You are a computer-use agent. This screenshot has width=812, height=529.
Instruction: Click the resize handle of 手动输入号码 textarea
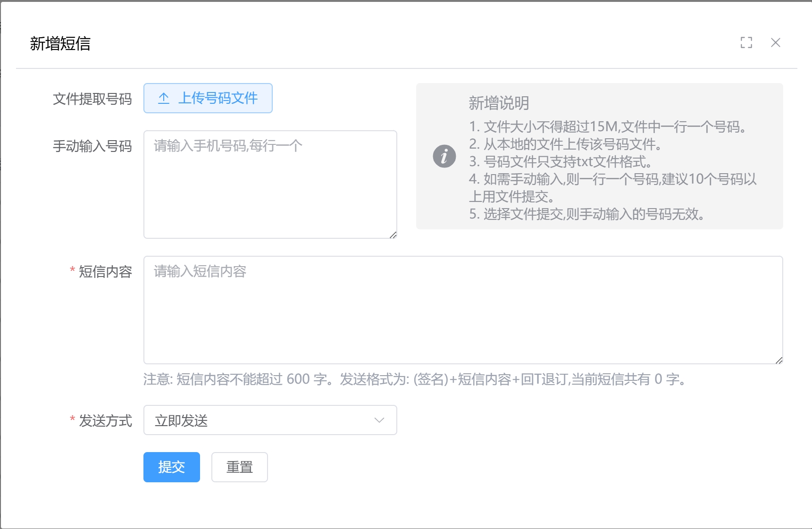tap(393, 235)
